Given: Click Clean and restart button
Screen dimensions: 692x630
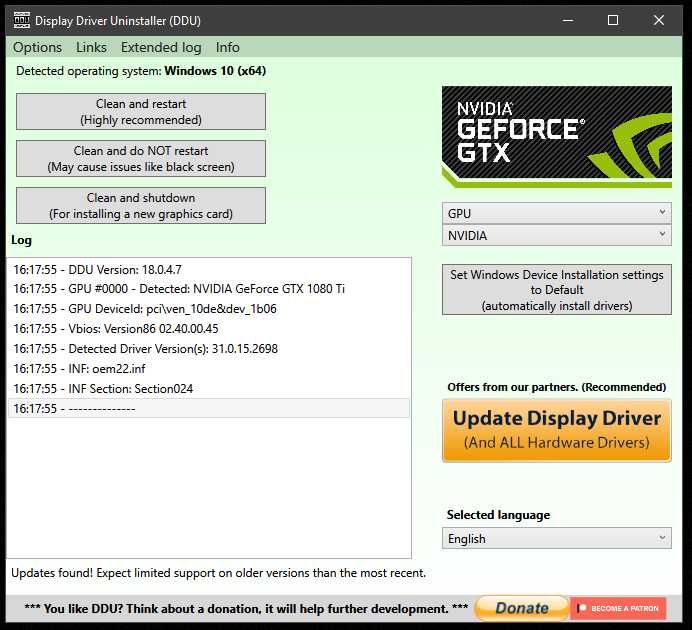Looking at the screenshot, I should pos(141,112).
